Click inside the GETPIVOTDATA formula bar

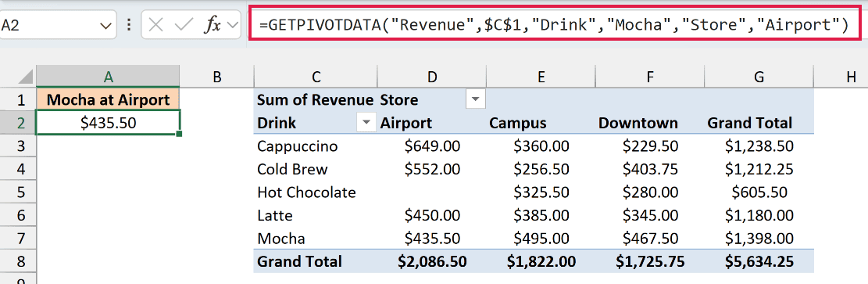(555, 24)
